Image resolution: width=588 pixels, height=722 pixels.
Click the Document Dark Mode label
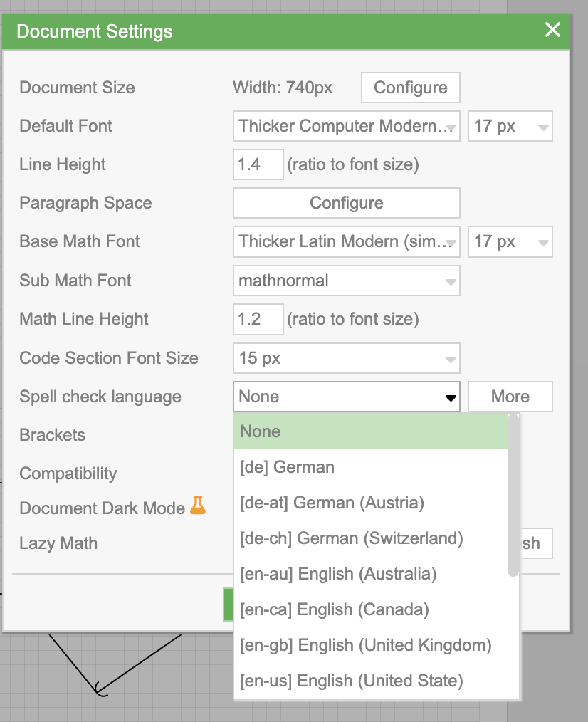tap(103, 508)
